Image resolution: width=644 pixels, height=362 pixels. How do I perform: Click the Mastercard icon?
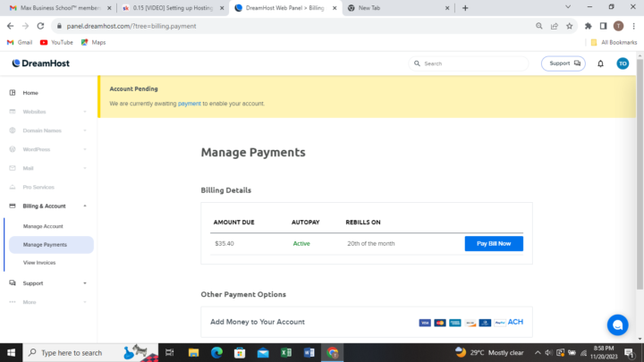point(440,323)
